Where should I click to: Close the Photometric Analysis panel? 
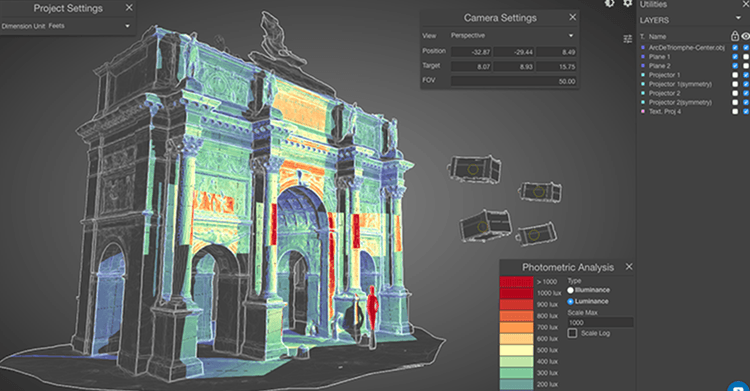(629, 267)
